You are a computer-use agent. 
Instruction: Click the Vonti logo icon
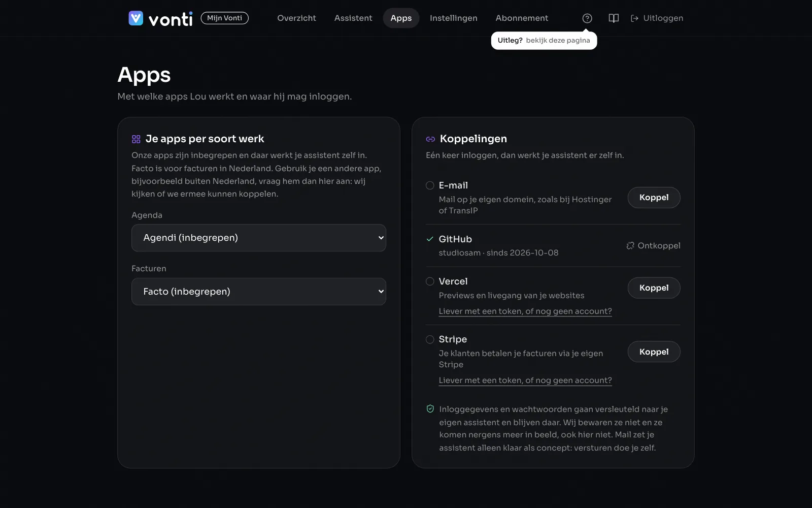136,18
